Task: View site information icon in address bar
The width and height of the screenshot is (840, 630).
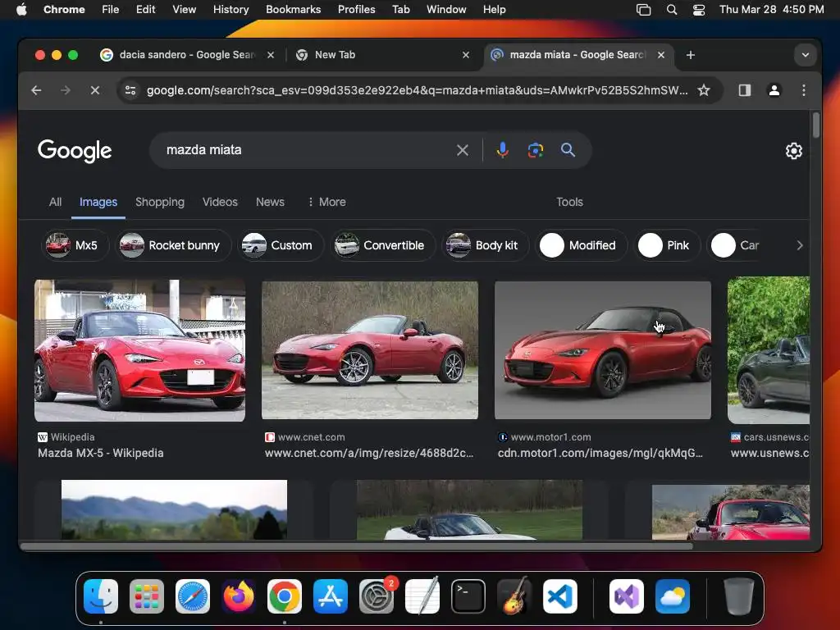Action: pyautogui.click(x=130, y=90)
